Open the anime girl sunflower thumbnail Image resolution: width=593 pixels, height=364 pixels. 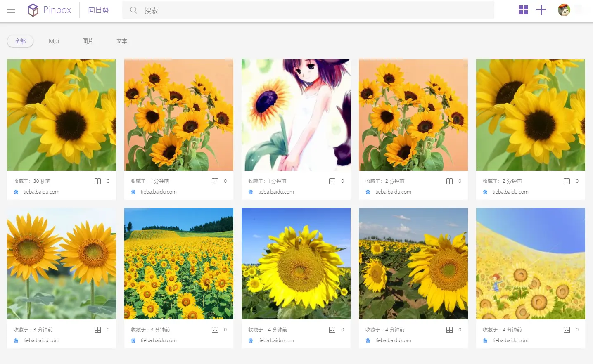[296, 115]
